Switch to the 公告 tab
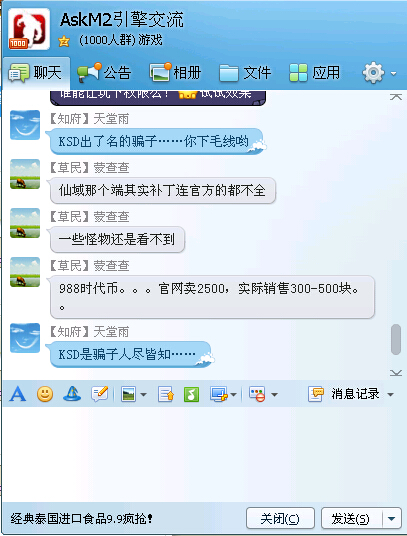The height and width of the screenshot is (536, 407). click(x=104, y=73)
